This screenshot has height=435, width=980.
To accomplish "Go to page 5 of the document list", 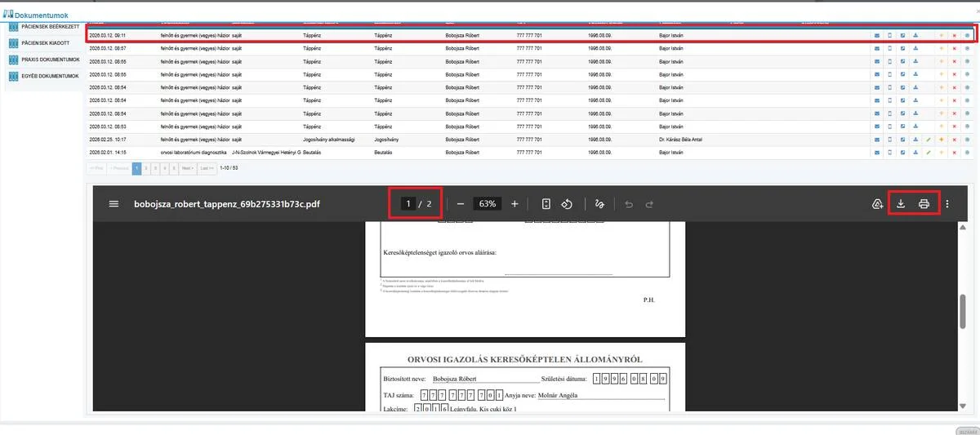I will (174, 168).
